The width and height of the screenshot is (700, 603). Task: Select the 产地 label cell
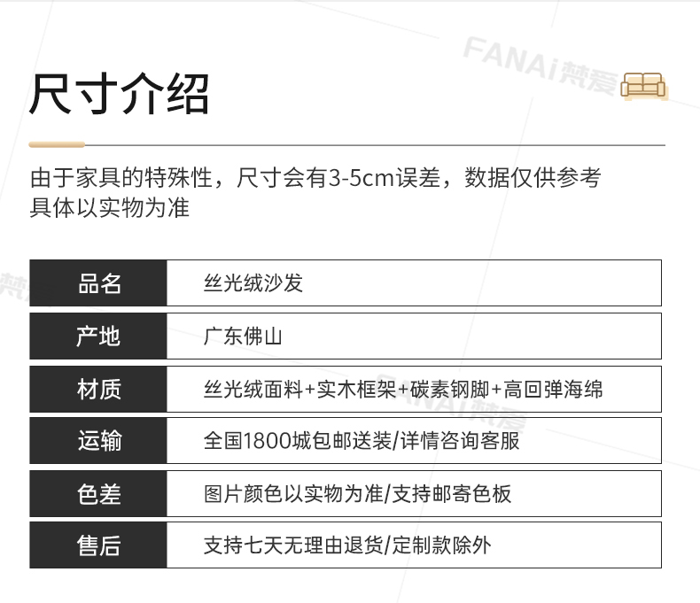pyautogui.click(x=98, y=336)
